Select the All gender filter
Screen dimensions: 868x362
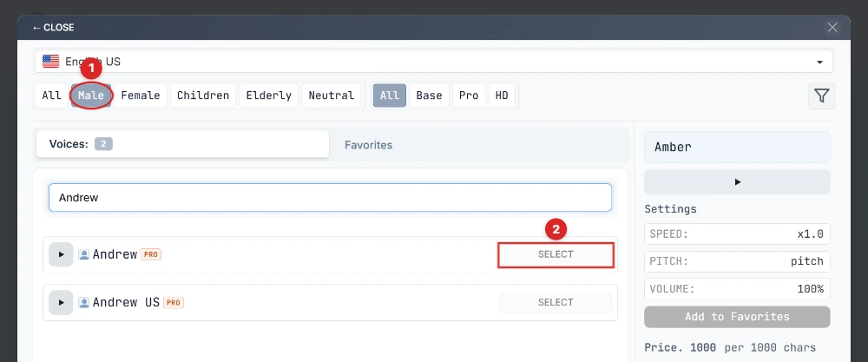(x=51, y=95)
